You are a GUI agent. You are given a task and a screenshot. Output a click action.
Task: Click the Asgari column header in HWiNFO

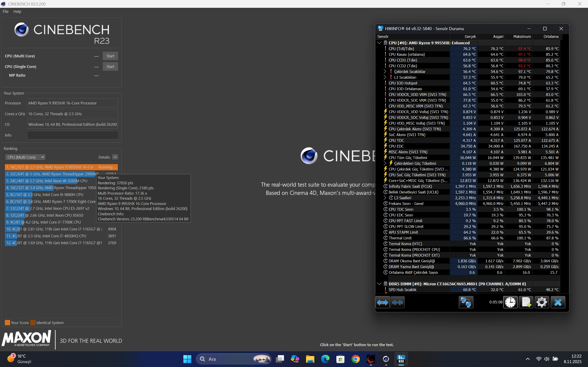click(x=491, y=37)
